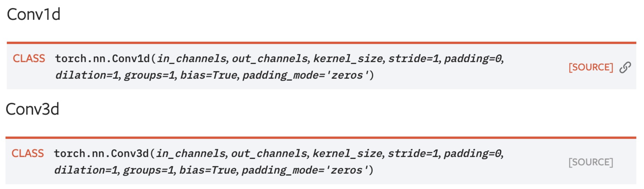Click the CLASS label in the Conv1d signature
The height and width of the screenshot is (189, 644).
(29, 58)
